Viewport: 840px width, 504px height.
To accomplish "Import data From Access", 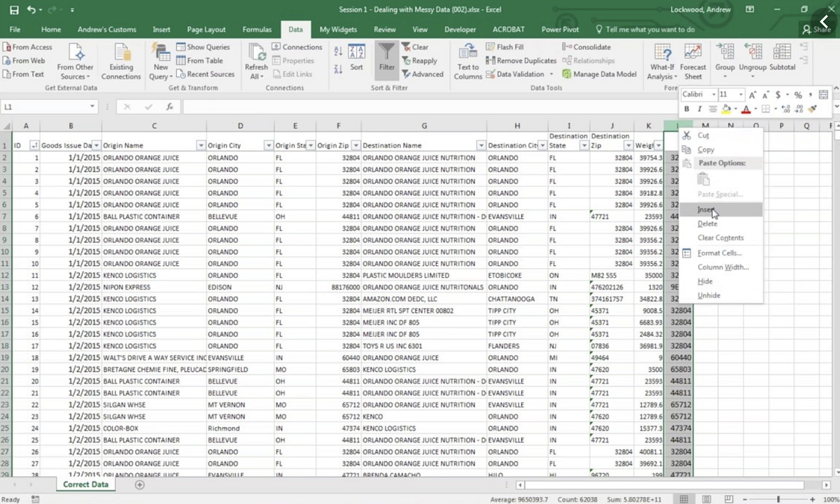I will [27, 47].
